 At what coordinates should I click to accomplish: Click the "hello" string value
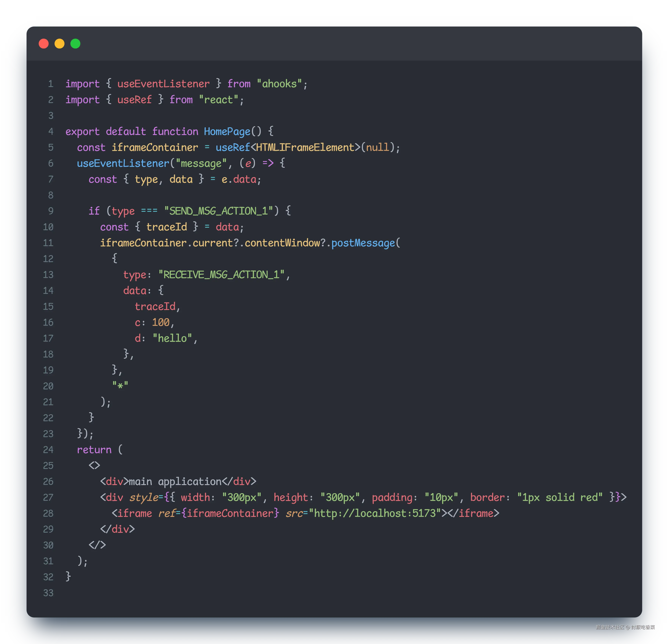[x=172, y=338]
